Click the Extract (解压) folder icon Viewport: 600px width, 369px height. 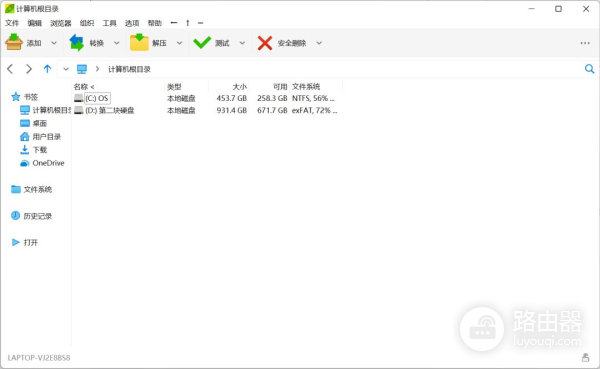139,42
